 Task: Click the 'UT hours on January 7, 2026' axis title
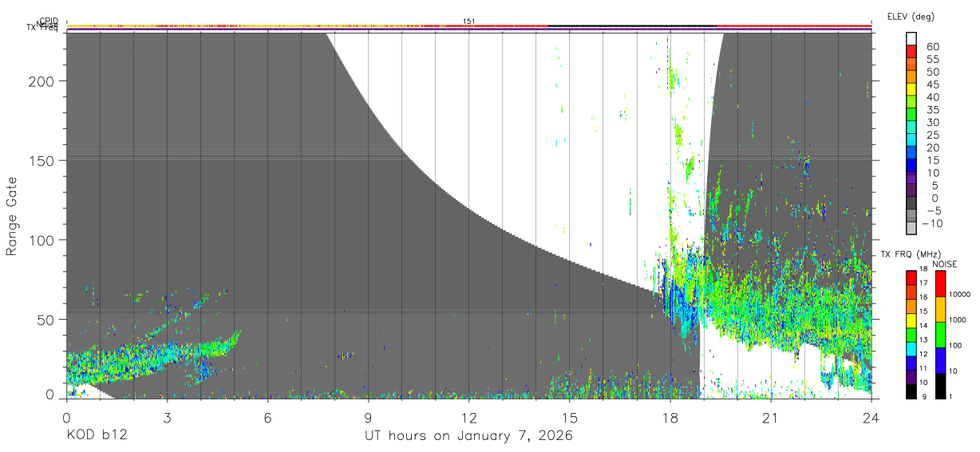(469, 436)
